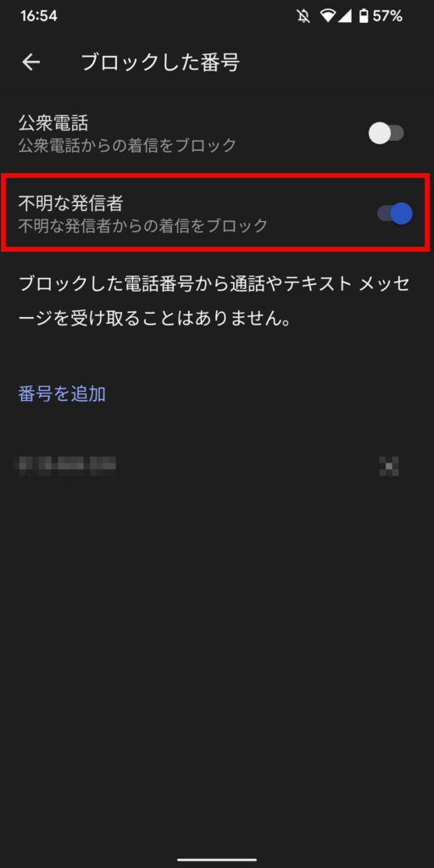Tap the cellular signal strength icon
This screenshot has width=434, height=868.
(x=345, y=17)
